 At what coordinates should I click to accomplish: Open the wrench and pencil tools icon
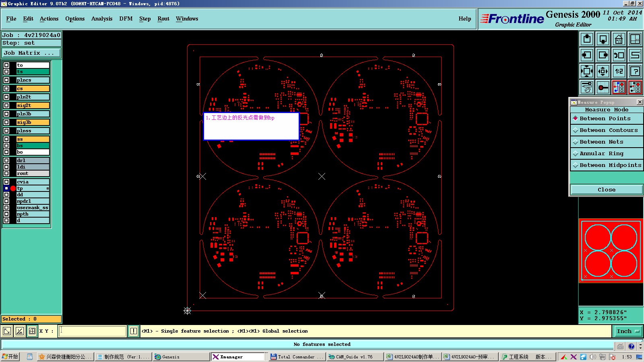[x=587, y=87]
